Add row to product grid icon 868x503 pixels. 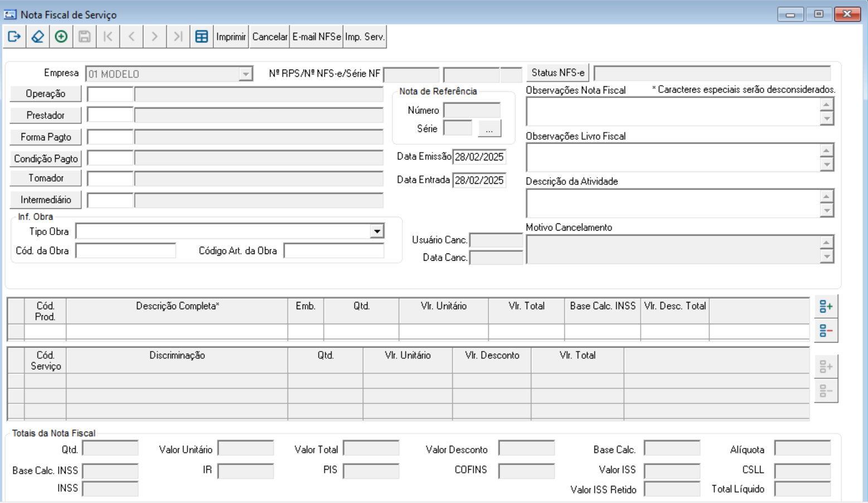coord(826,306)
